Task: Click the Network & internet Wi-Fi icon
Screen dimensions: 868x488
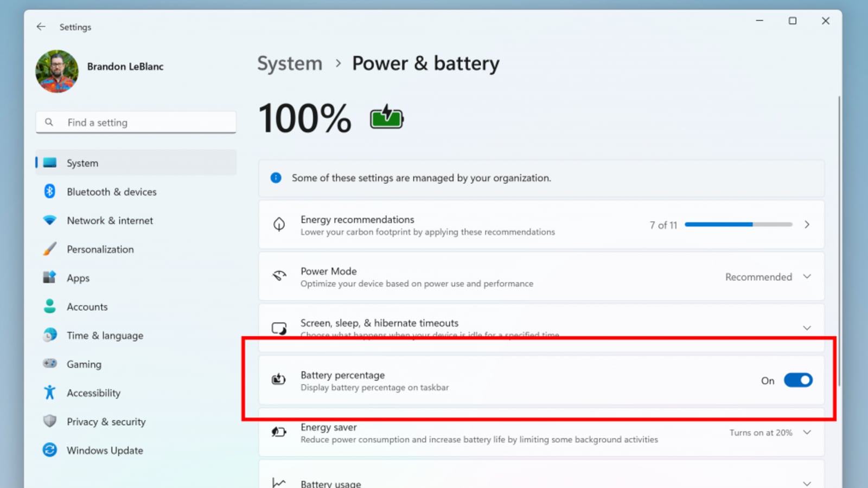Action: coord(50,220)
